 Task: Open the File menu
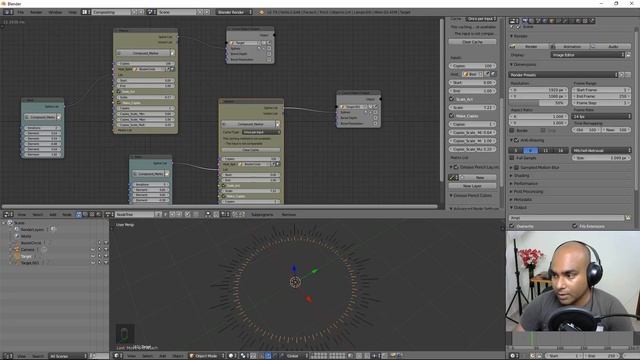pos(20,12)
